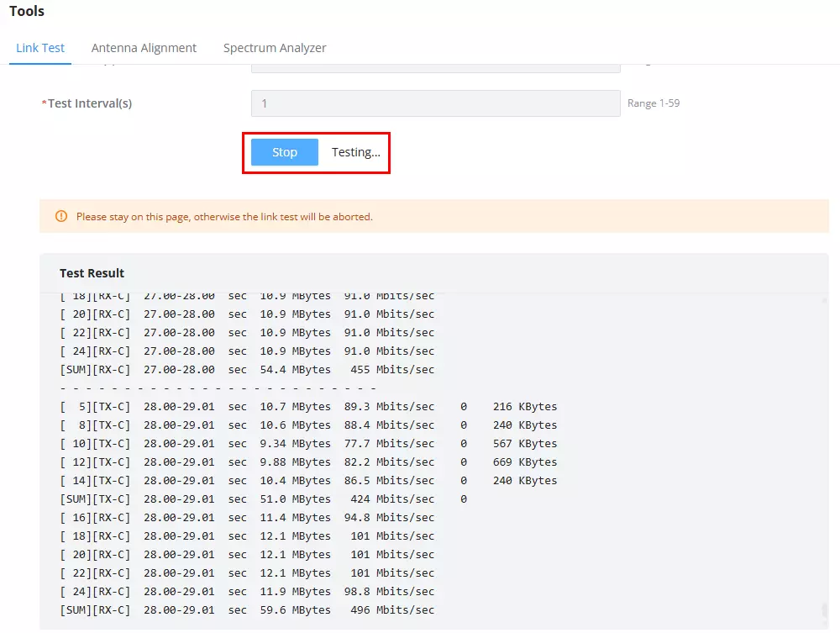Click the 'Range 1-59' hint text
The width and height of the screenshot is (840, 633).
point(654,103)
